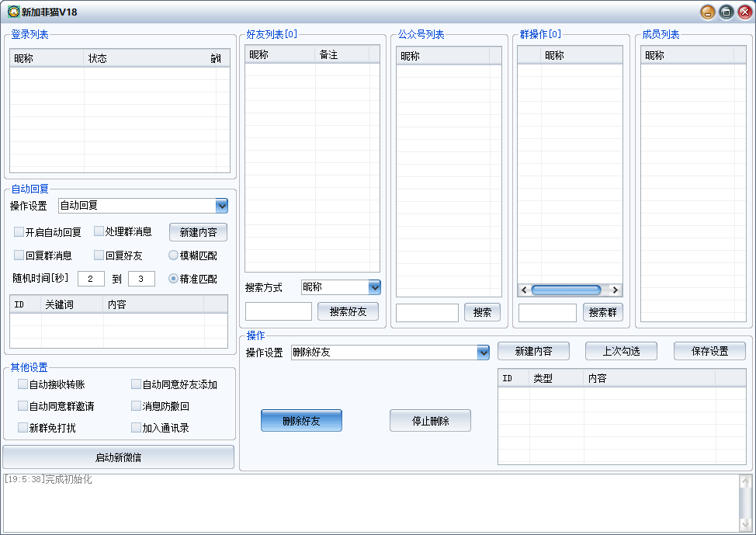
Task: Click the app cat icon in title bar
Action: [12, 12]
